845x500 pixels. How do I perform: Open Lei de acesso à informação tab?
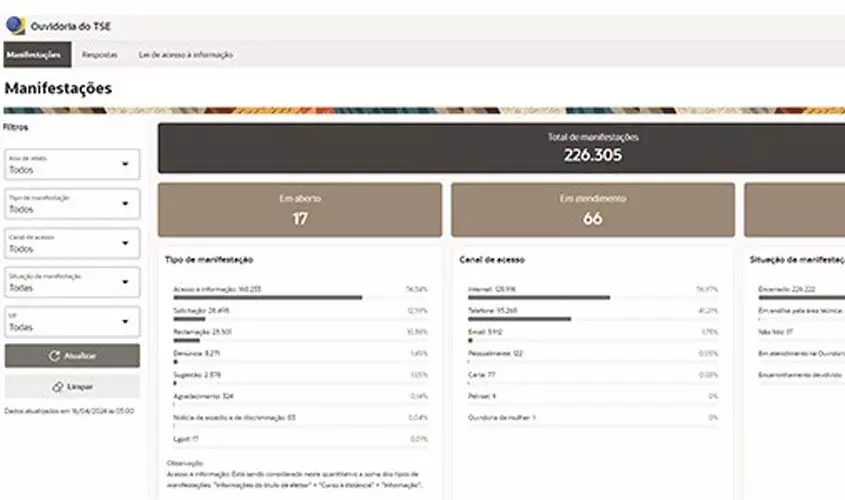click(186, 54)
